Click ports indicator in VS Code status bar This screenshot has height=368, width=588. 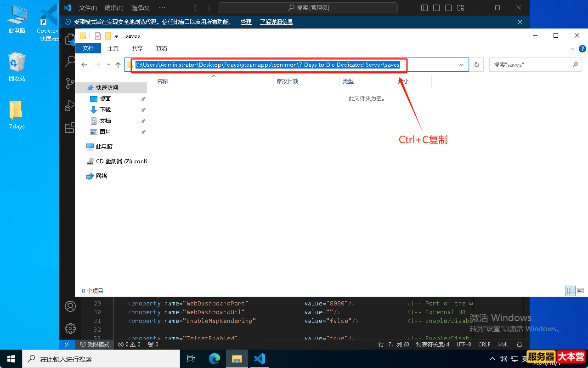coord(153,344)
